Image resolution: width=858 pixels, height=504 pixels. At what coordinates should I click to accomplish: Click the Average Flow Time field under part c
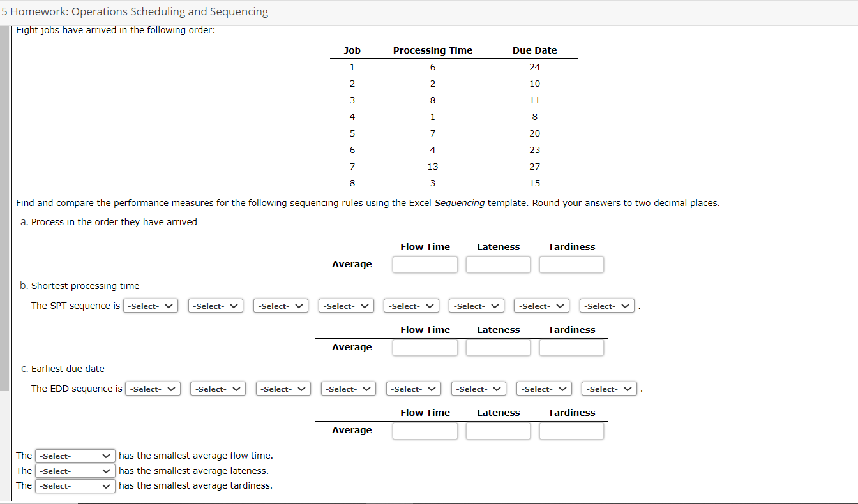[x=425, y=431]
